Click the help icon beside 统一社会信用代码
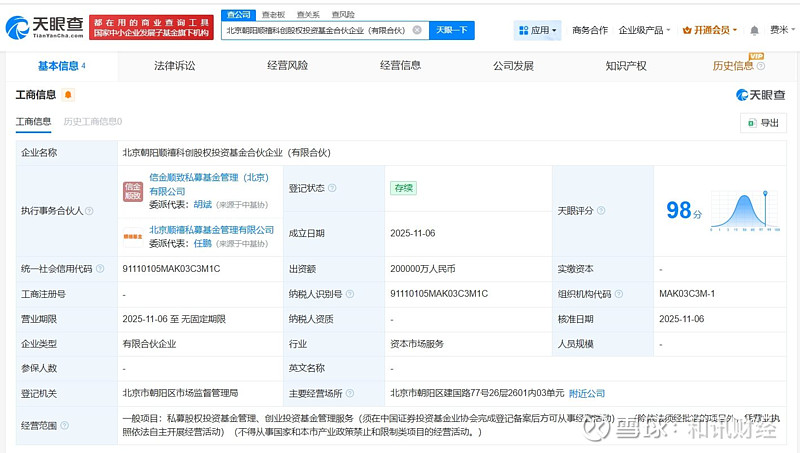 pyautogui.click(x=100, y=269)
